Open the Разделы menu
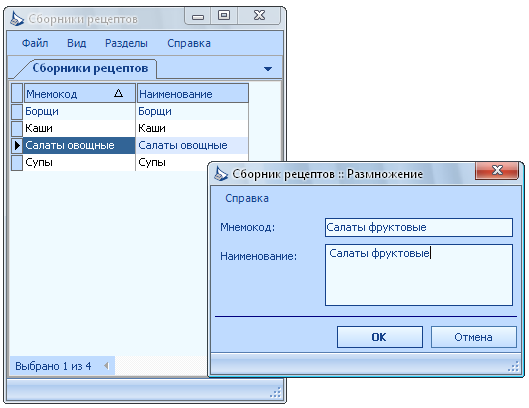 point(126,43)
